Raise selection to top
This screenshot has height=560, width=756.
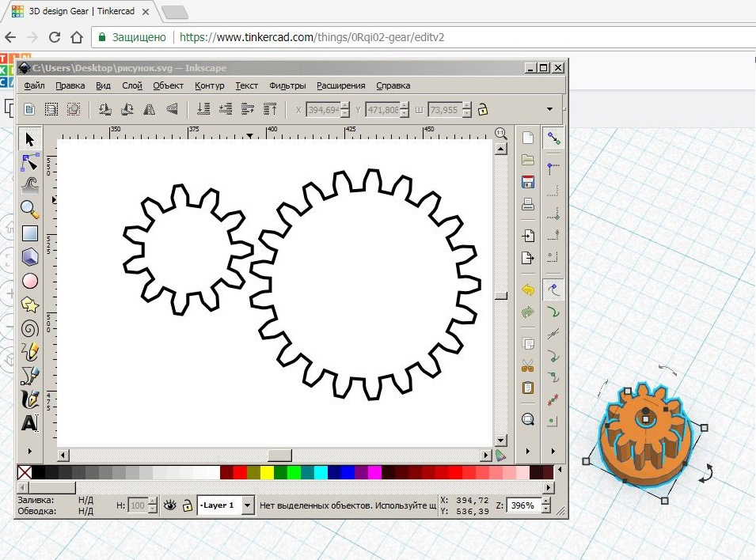point(270,109)
